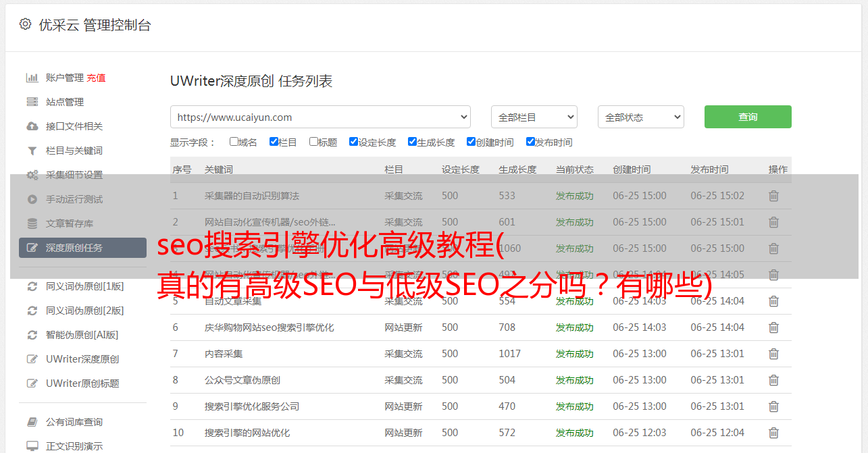Click the UWriter原创标题 edit icon
The height and width of the screenshot is (453, 868).
pos(32,383)
